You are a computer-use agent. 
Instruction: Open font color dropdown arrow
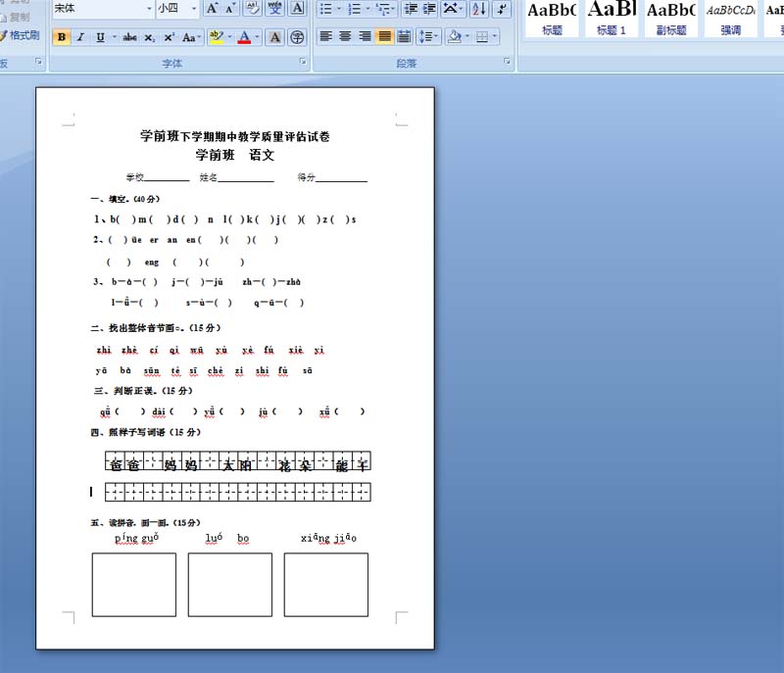(x=257, y=37)
